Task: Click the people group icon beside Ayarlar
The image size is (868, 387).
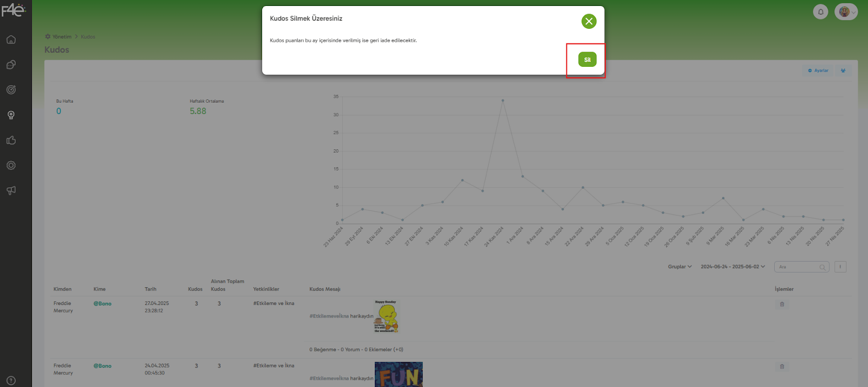Action: tap(843, 71)
